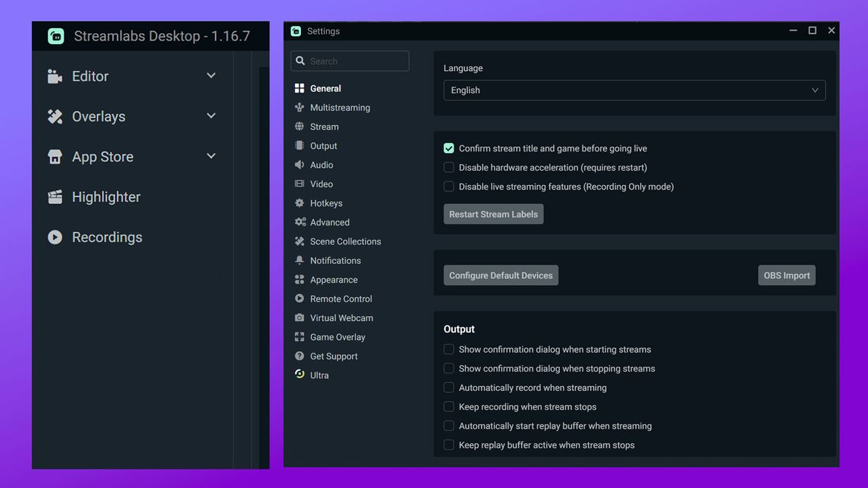The image size is (868, 488).
Task: Open the Scene Collections settings
Action: [346, 241]
